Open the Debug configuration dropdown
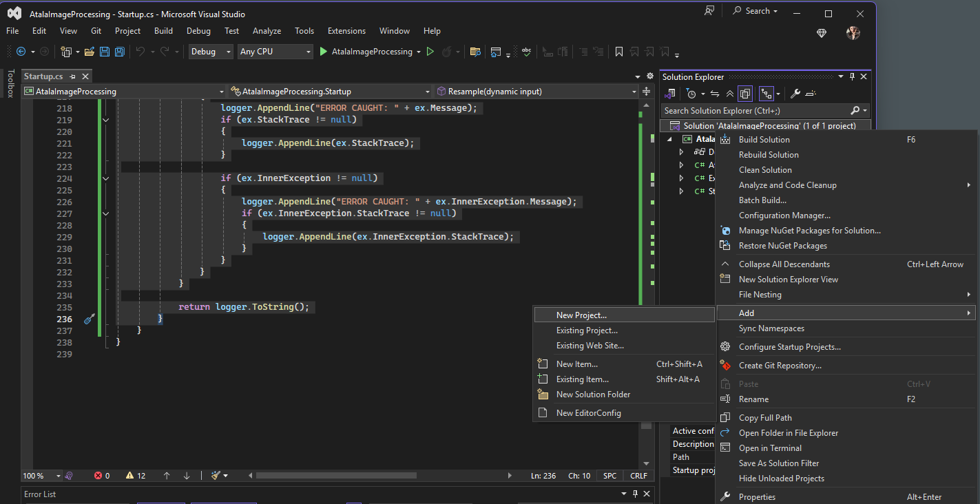The height and width of the screenshot is (504, 980). tap(211, 52)
